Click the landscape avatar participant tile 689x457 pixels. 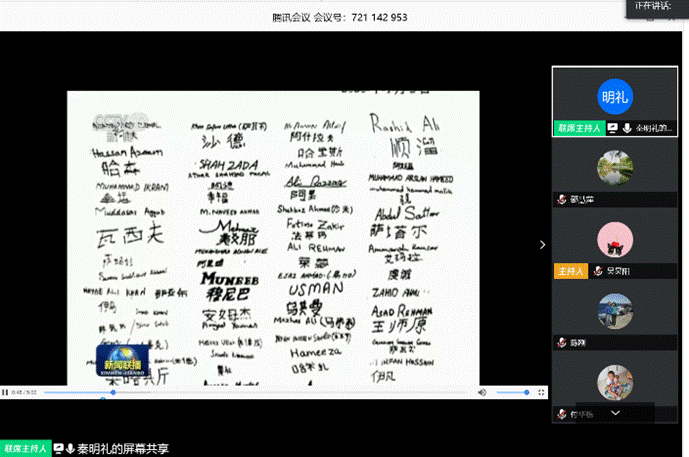615,167
